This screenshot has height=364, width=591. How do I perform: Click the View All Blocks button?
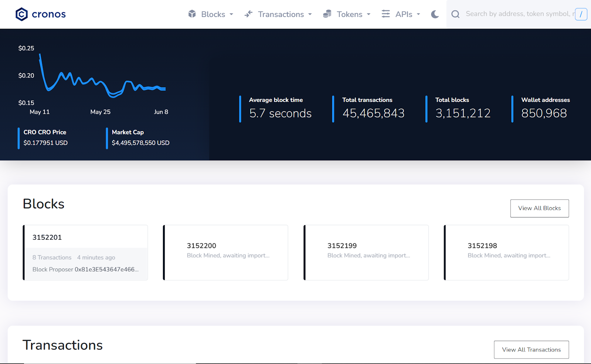coord(539,208)
